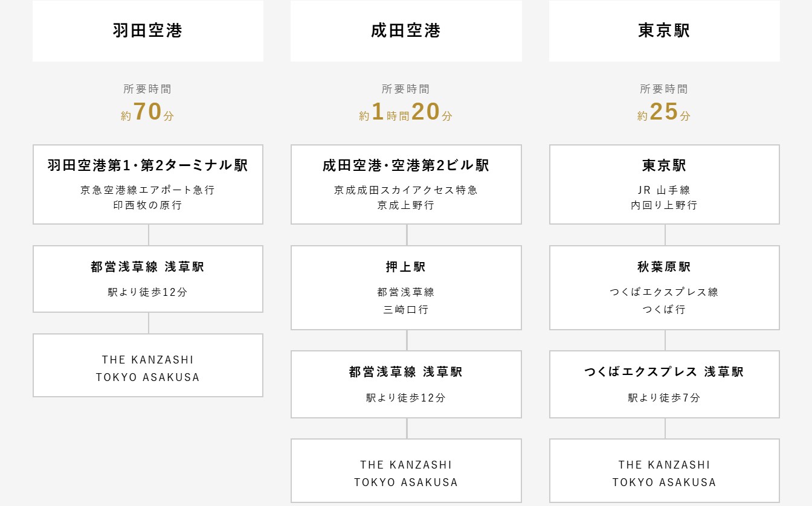Select the 成田空港 header box

406,31
